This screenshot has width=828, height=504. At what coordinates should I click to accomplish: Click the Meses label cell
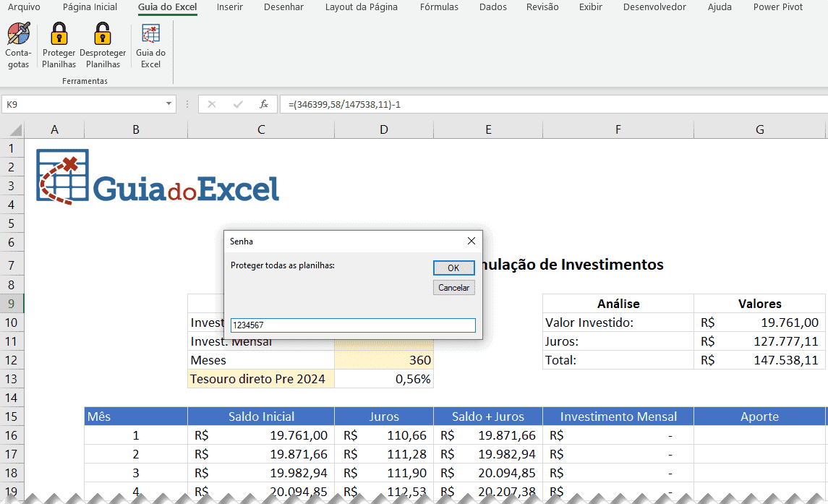pos(261,360)
